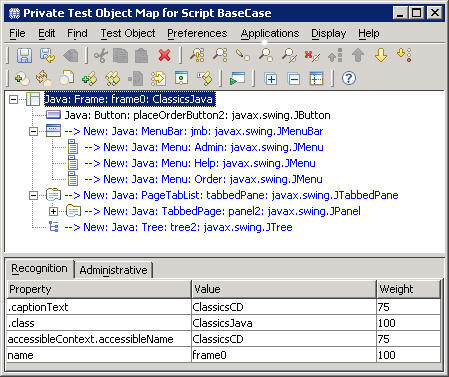Open the Display menu
449x377 pixels.
click(328, 33)
